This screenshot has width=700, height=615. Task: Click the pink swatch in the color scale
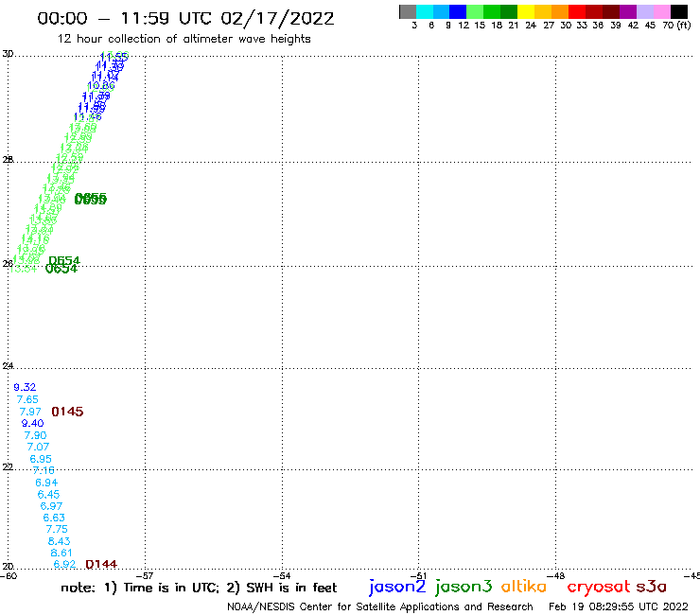662,11
